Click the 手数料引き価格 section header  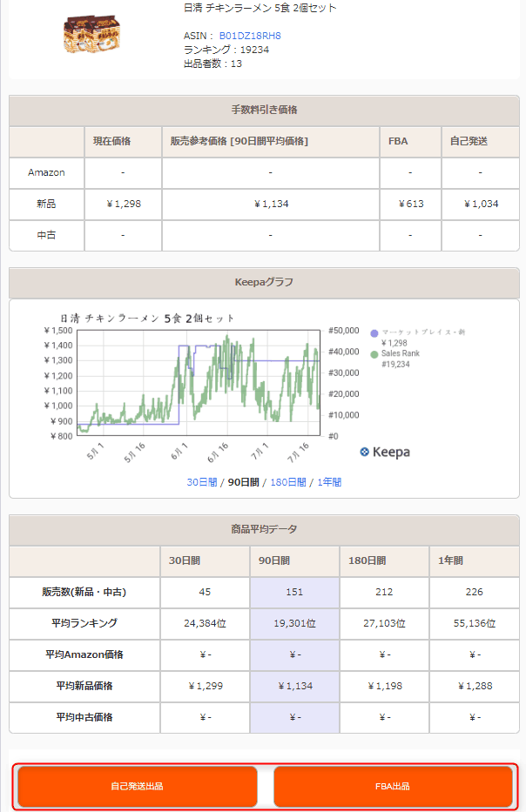[x=263, y=111]
